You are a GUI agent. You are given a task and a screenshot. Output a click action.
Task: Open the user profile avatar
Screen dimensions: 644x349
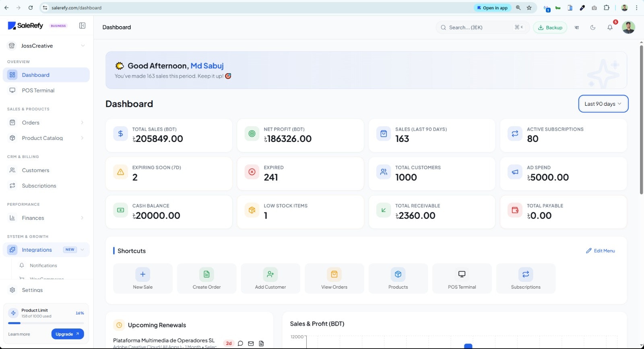tap(628, 27)
